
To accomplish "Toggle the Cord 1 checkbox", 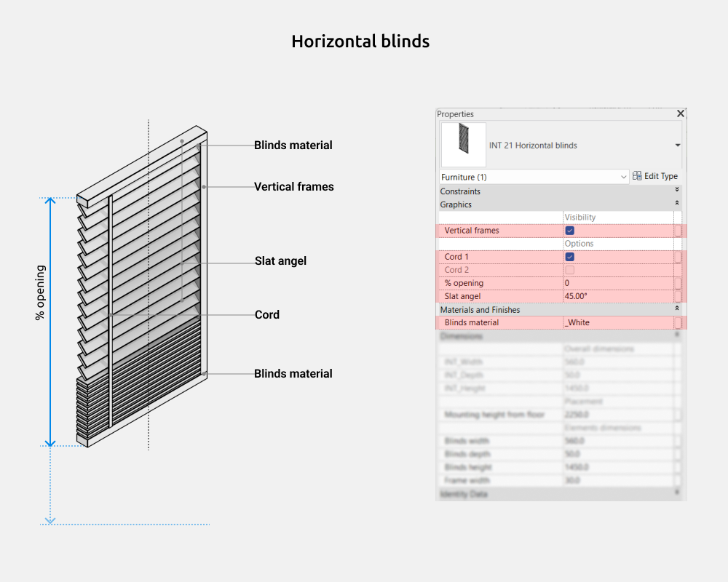I will 570,257.
